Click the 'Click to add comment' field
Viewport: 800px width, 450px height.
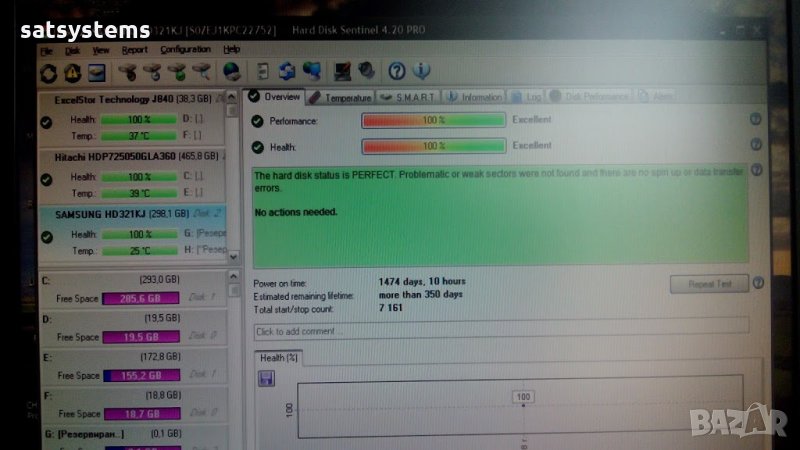coord(500,330)
